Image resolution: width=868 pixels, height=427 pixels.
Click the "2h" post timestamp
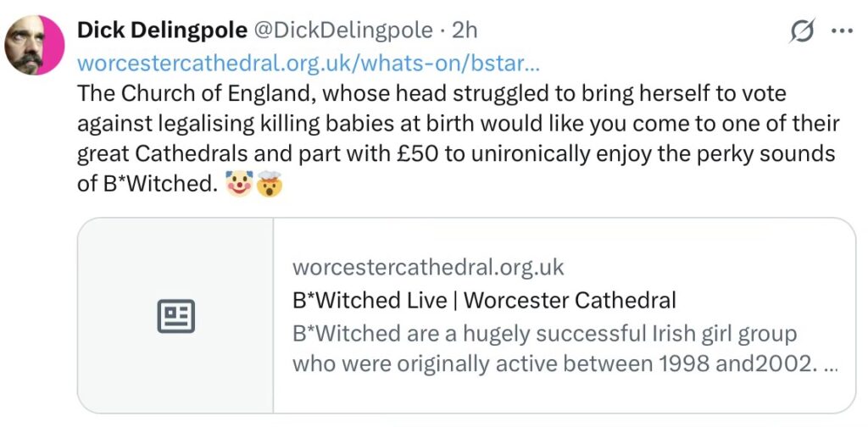click(x=465, y=30)
